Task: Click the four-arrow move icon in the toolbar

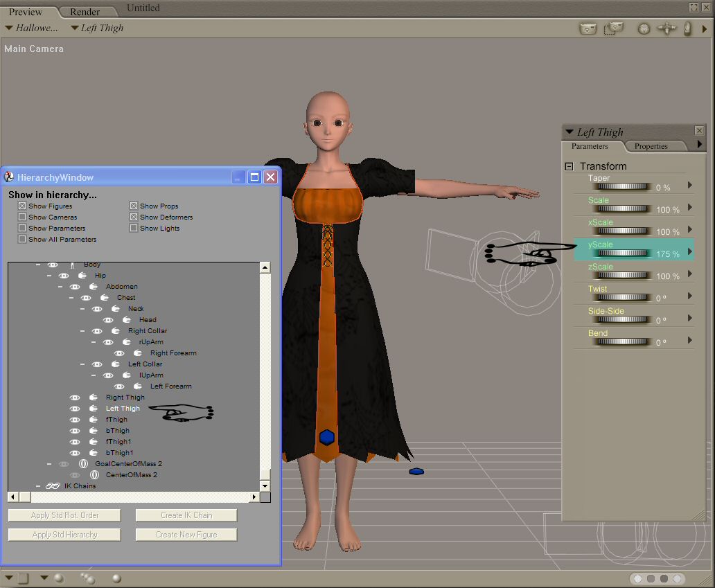Action: pos(667,29)
